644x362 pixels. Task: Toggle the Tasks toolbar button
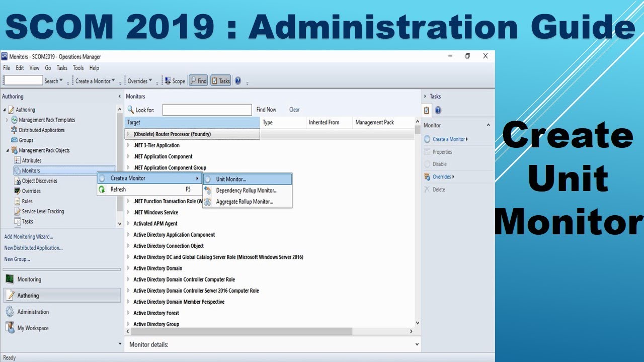(220, 81)
